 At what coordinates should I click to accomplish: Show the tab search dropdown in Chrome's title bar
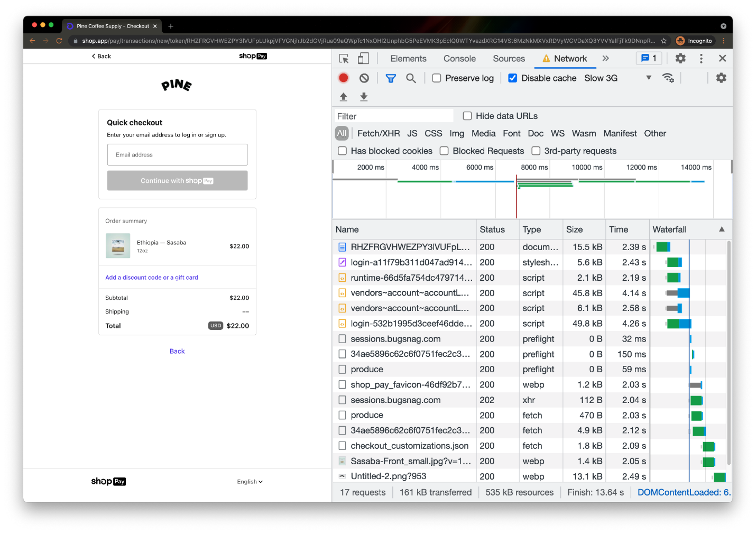point(723,26)
